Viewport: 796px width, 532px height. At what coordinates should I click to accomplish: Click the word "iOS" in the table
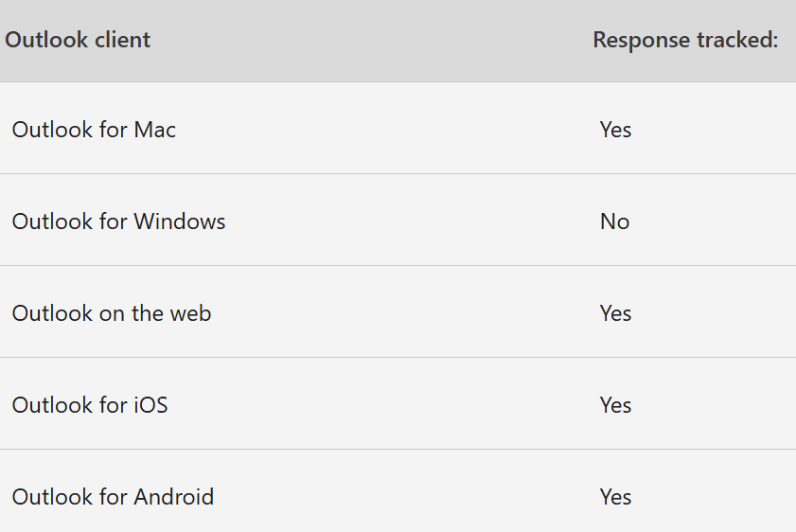(x=150, y=405)
